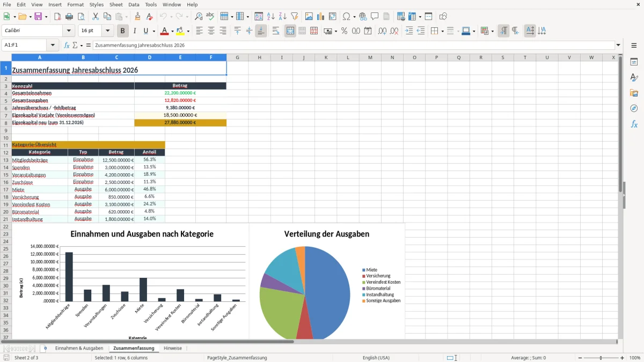The image size is (644, 362).
Task: Open the folder icon to load a file
Action: pos(22,17)
